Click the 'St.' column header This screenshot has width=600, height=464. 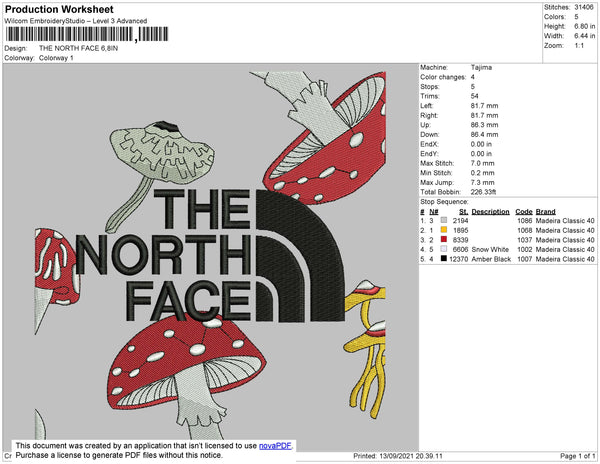point(464,212)
